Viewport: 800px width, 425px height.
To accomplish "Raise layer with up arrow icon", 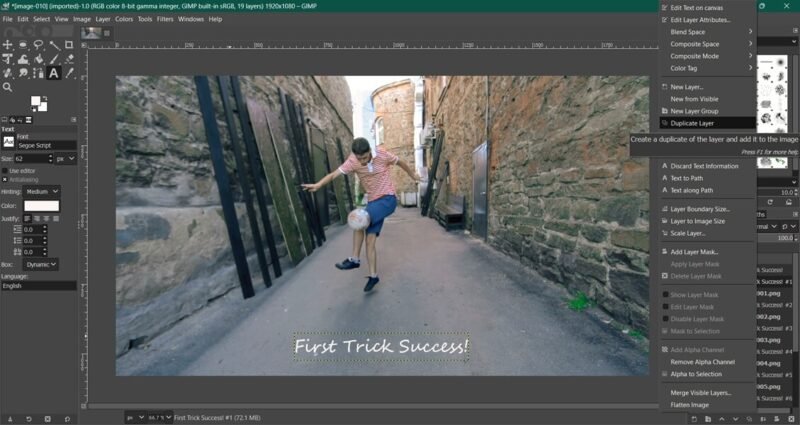I will tap(720, 419).
